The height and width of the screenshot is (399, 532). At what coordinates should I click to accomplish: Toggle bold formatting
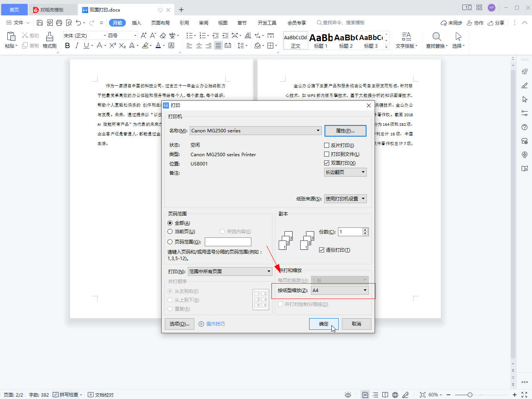pyautogui.click(x=67, y=45)
